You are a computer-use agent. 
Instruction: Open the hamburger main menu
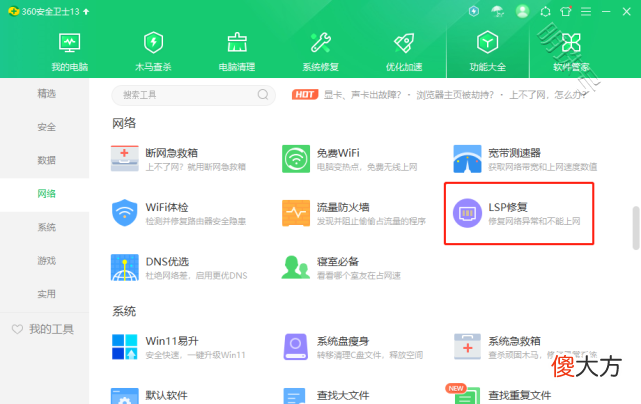[586, 11]
